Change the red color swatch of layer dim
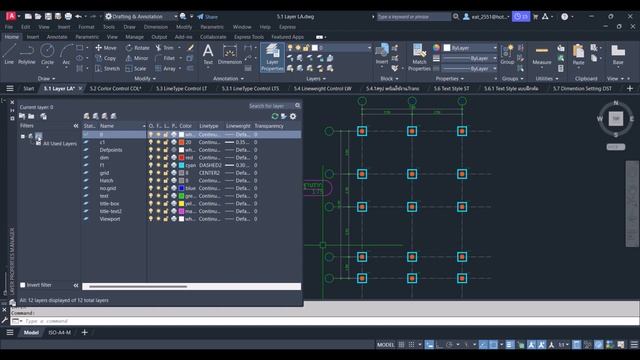The image size is (640, 360). click(182, 158)
